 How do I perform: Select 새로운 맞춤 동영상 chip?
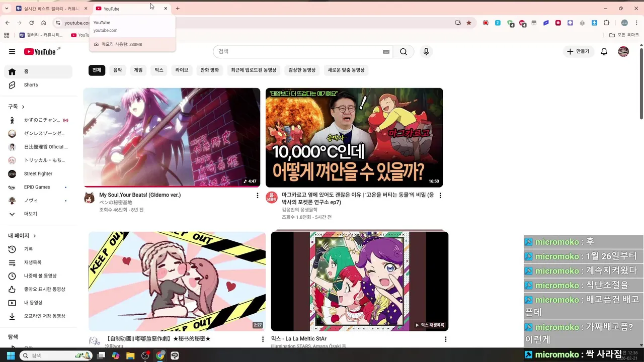(x=346, y=70)
